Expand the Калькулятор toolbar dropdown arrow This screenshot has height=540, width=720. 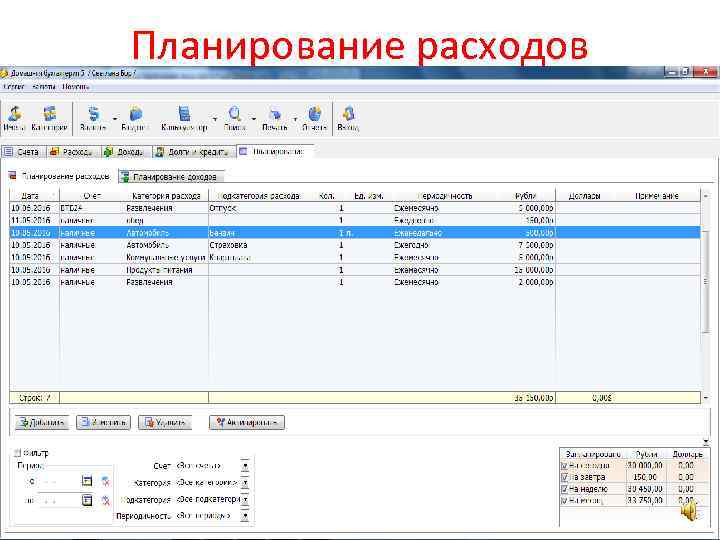[215, 119]
